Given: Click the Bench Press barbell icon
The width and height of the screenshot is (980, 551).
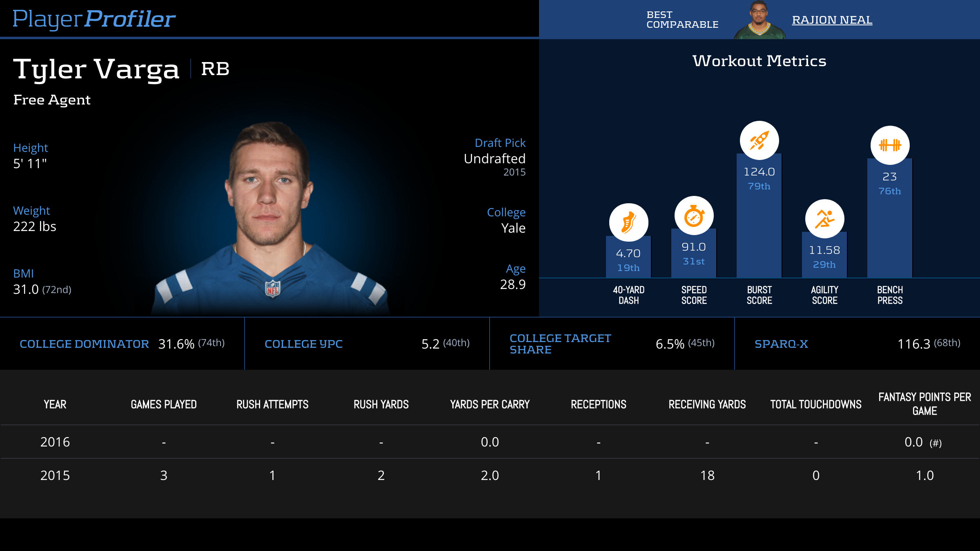Looking at the screenshot, I should click(890, 145).
